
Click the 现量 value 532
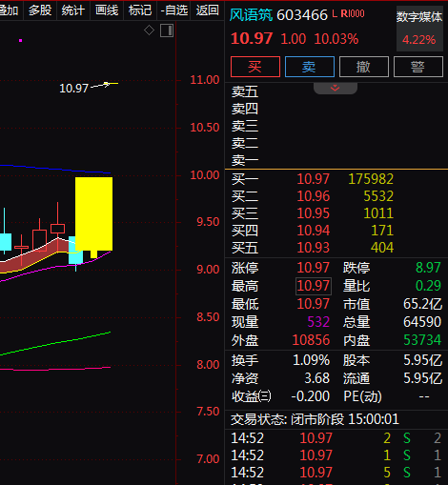coord(318,322)
